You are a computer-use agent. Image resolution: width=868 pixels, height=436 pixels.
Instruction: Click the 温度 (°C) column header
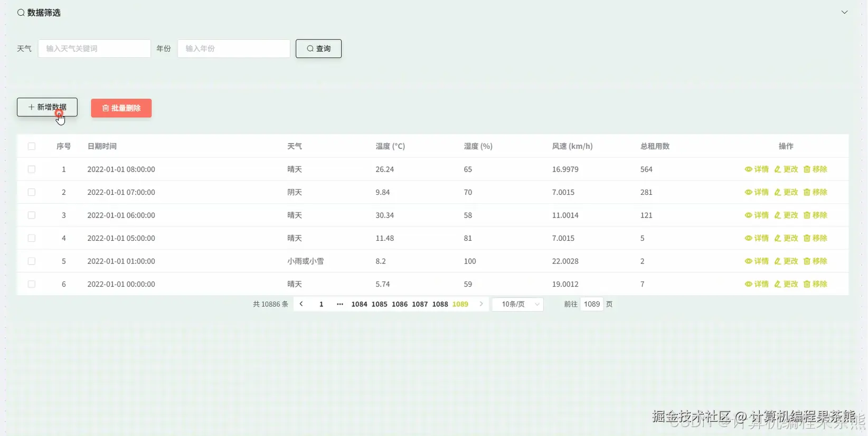point(390,146)
